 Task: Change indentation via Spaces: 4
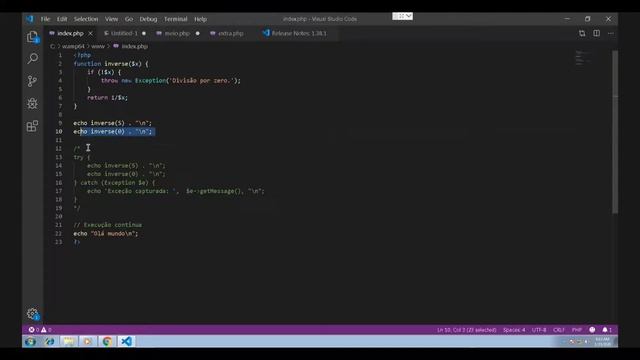coord(514,330)
